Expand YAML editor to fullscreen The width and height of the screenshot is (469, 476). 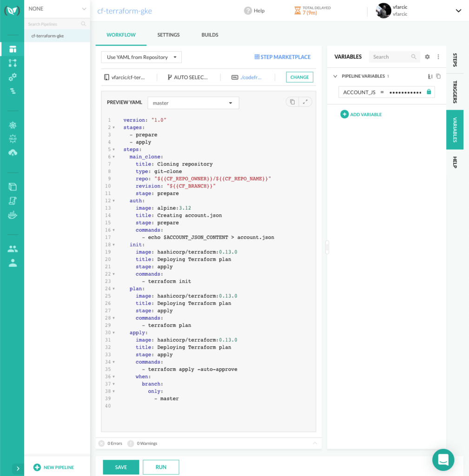point(305,102)
